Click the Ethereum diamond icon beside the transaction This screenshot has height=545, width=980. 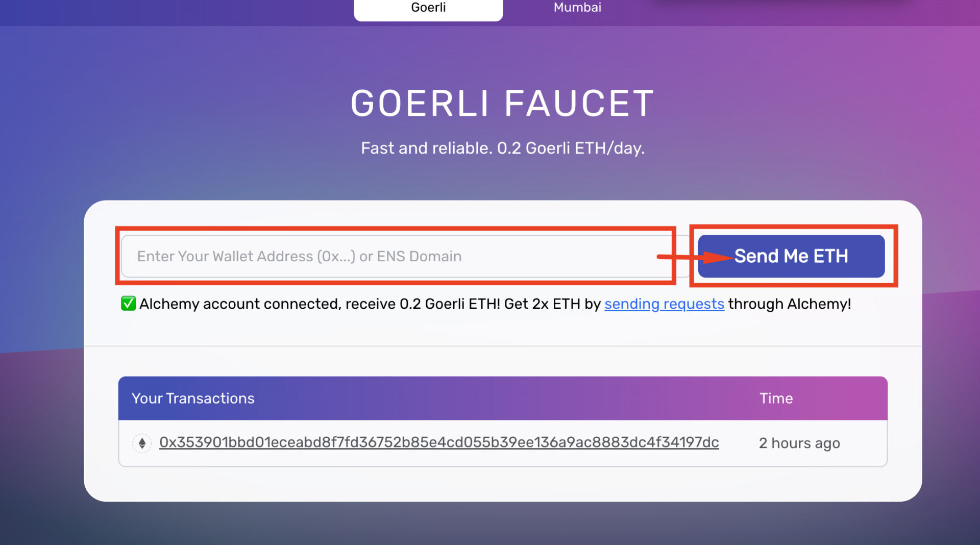coord(142,443)
